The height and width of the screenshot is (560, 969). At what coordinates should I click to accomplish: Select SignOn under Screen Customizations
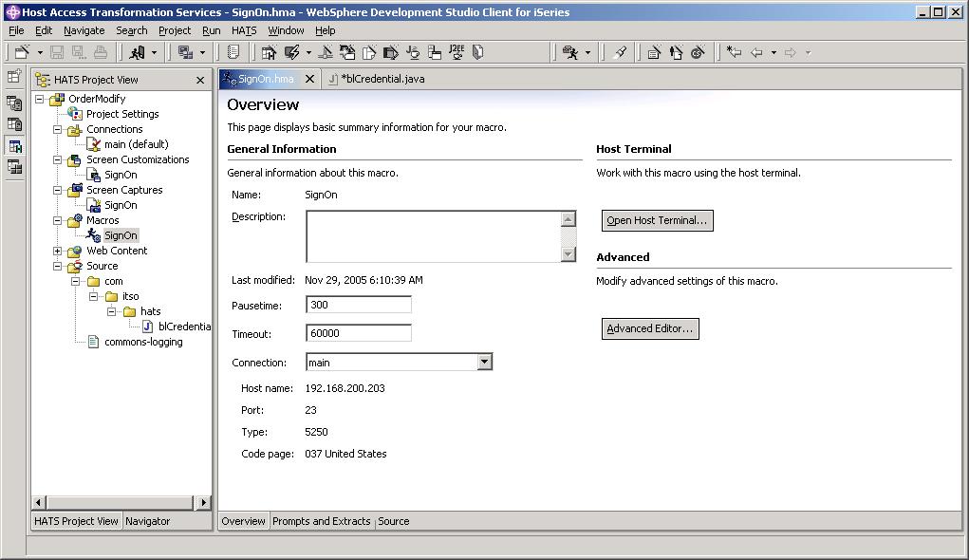(x=121, y=175)
